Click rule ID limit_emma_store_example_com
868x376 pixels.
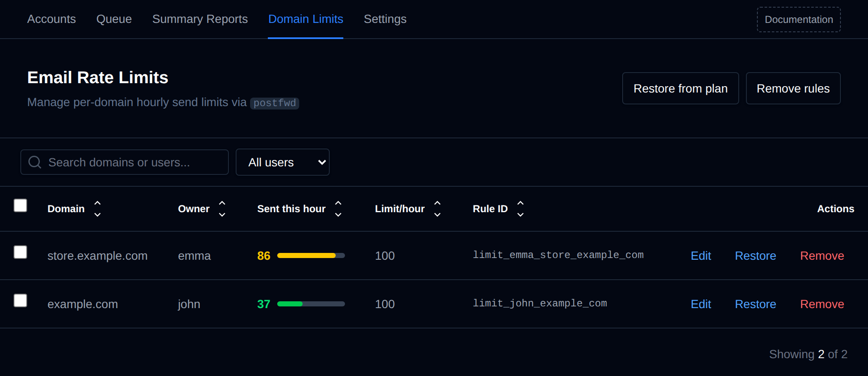pyautogui.click(x=558, y=255)
